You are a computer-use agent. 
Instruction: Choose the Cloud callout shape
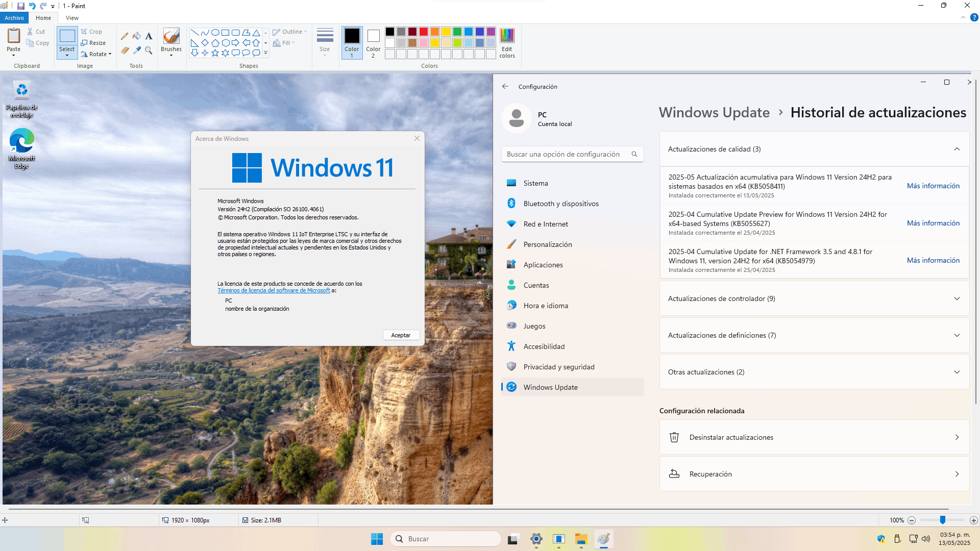[x=256, y=53]
